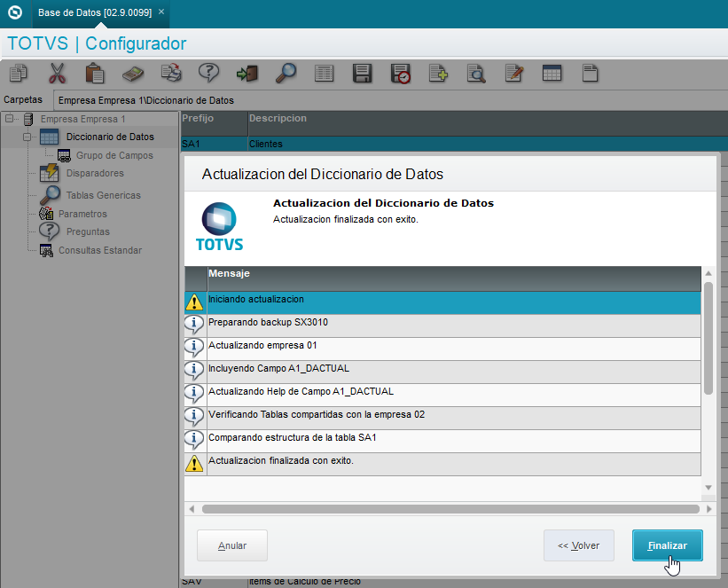Click the exit door icon
Screen dimensions: 728x588
click(x=247, y=74)
